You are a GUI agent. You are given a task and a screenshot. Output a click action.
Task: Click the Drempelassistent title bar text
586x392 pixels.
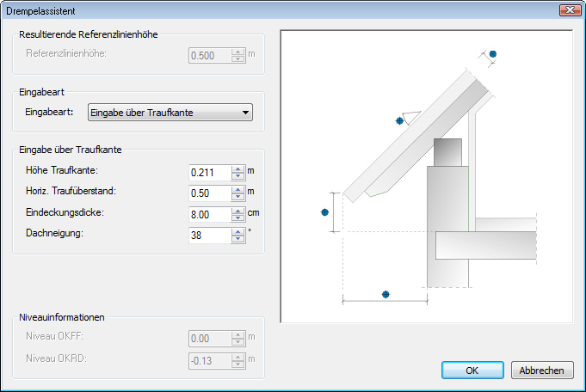40,11
